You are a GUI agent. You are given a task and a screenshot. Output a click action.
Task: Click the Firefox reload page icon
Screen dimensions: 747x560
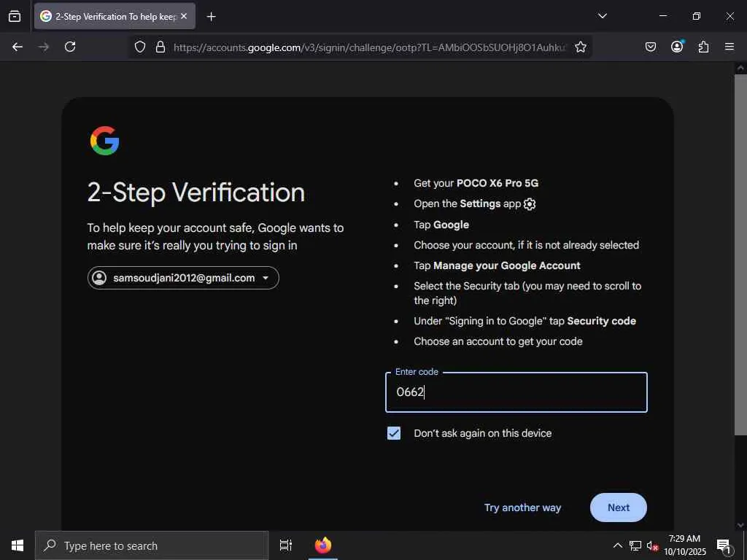click(x=70, y=47)
